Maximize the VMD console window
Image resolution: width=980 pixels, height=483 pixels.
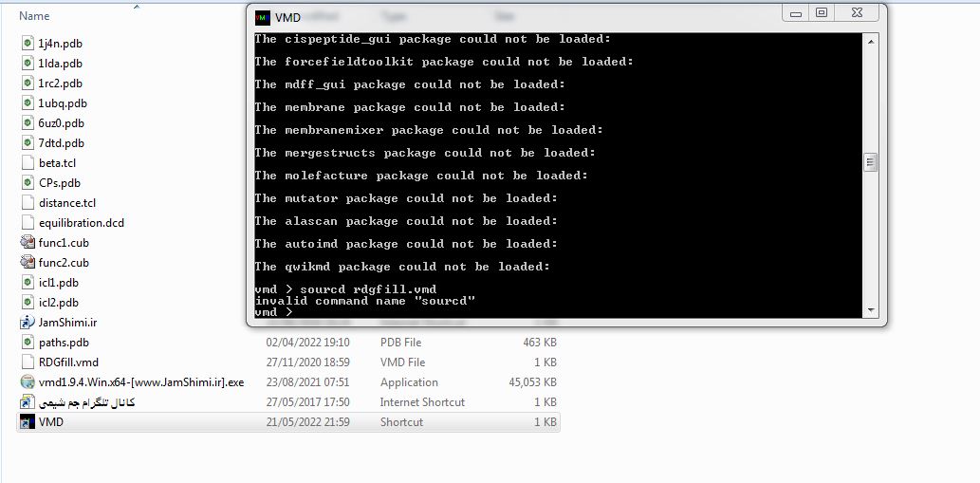pyautogui.click(x=822, y=12)
